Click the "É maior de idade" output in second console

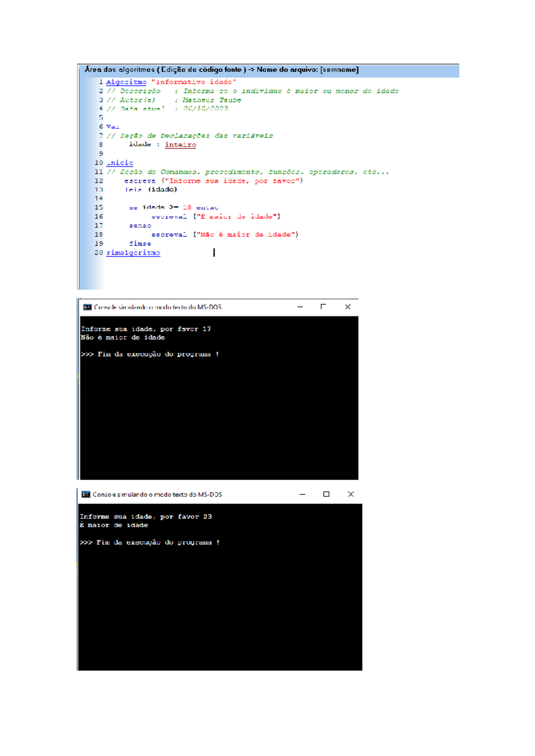point(114,525)
